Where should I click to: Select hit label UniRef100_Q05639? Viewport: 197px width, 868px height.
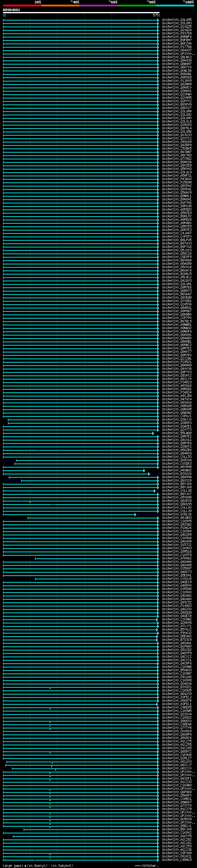[177, 819]
